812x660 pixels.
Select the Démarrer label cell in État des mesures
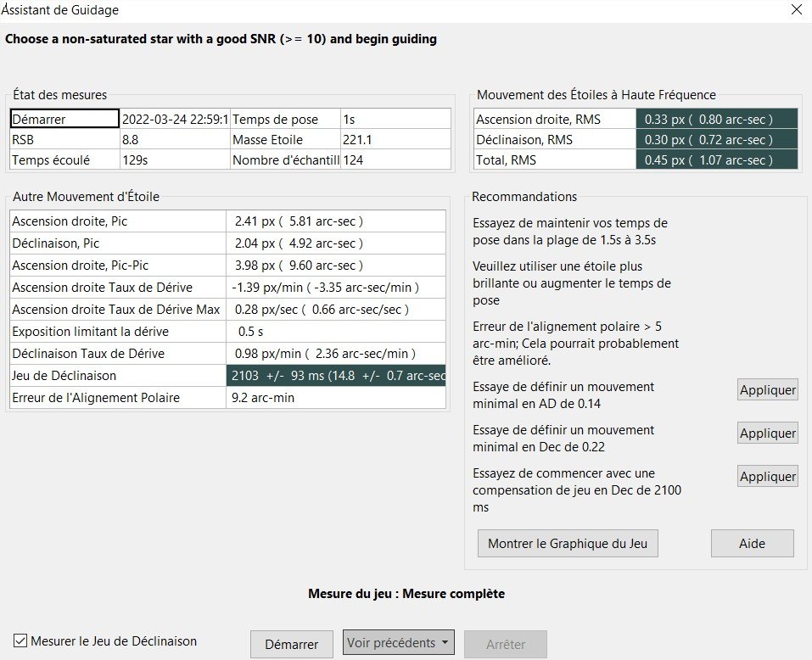(x=64, y=120)
